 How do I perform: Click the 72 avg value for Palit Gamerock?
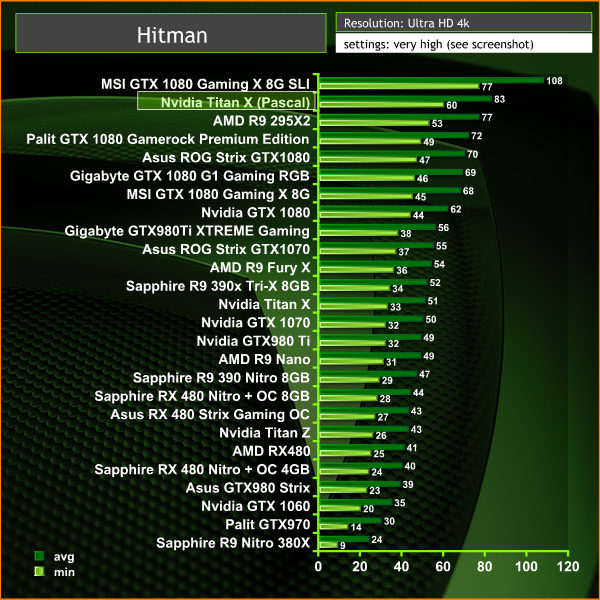[x=476, y=136]
